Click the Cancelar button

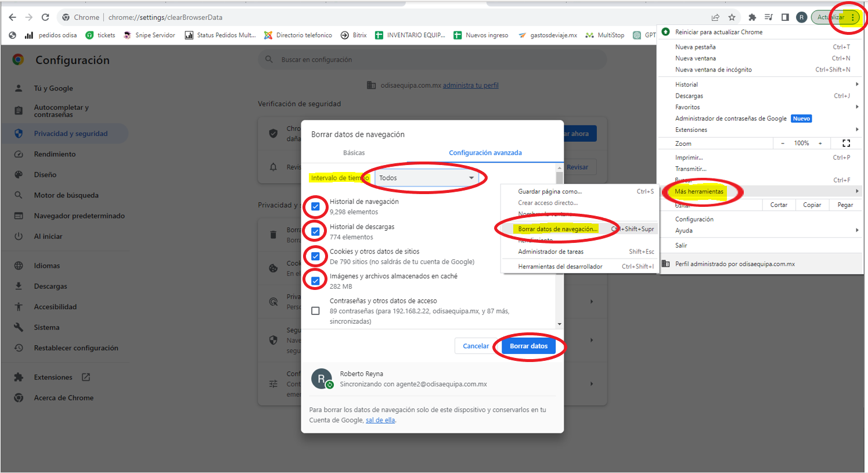click(476, 346)
